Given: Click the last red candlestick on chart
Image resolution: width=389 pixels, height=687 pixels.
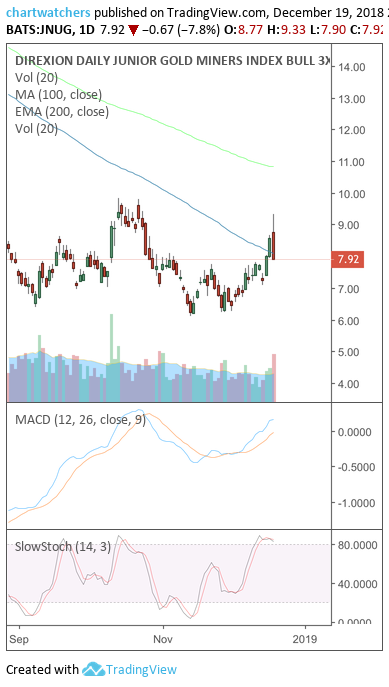Looking at the screenshot, I should tap(274, 246).
